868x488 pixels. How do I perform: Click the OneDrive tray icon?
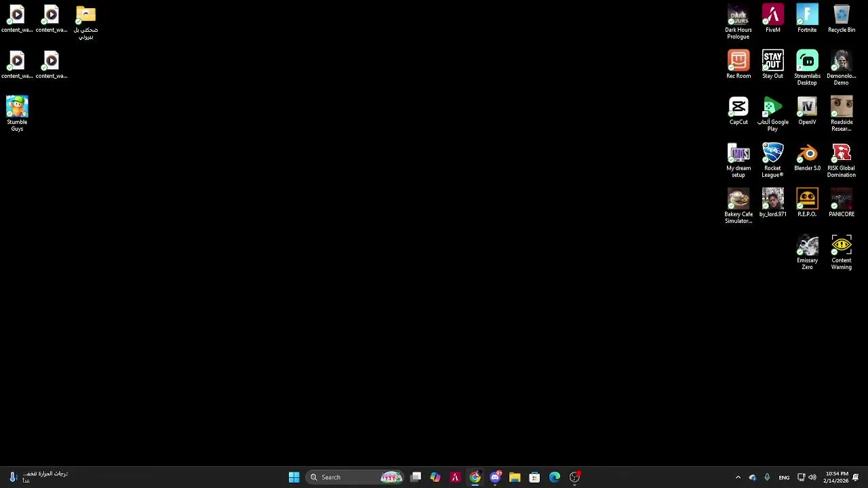tap(752, 477)
